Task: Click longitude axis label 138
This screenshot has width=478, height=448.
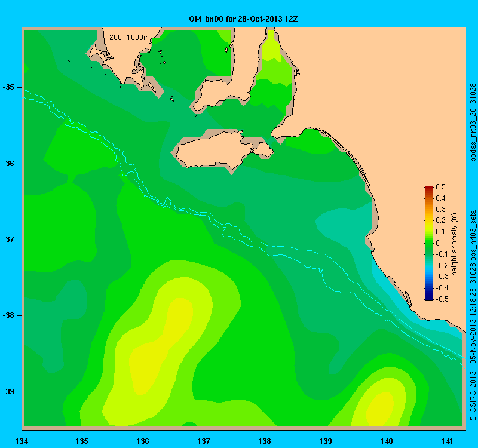Action: coord(265,441)
